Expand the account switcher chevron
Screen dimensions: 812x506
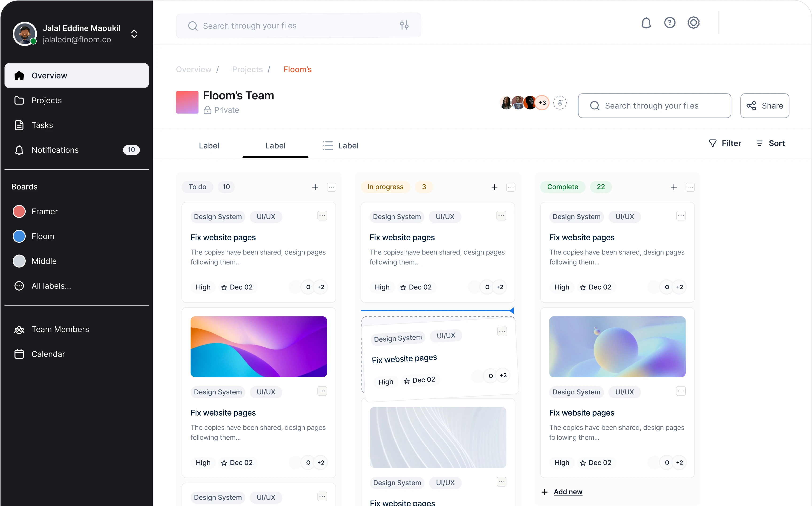[x=134, y=33]
